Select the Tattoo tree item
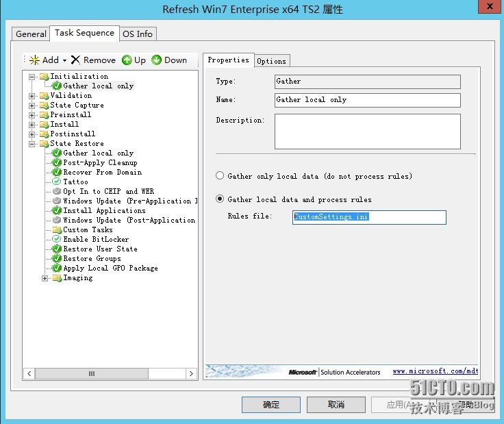 coord(75,182)
